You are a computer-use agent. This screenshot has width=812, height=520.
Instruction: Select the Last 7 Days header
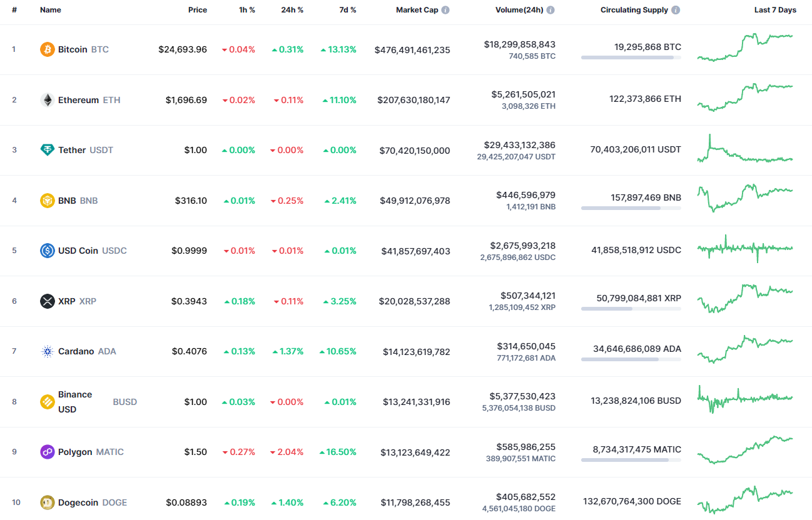(775, 9)
